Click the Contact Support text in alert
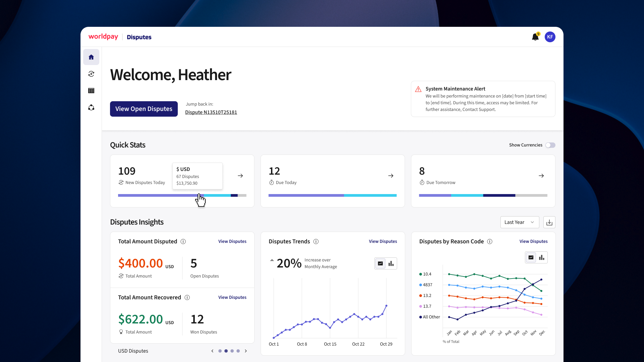Screen dimensions: 644x362 [479, 110]
